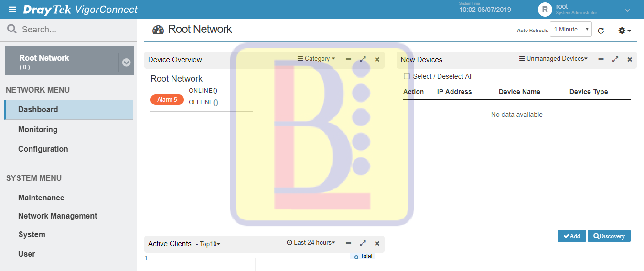This screenshot has height=271, width=644.
Task: Expand the Active Clients panel to fullscreen
Action: 363,243
